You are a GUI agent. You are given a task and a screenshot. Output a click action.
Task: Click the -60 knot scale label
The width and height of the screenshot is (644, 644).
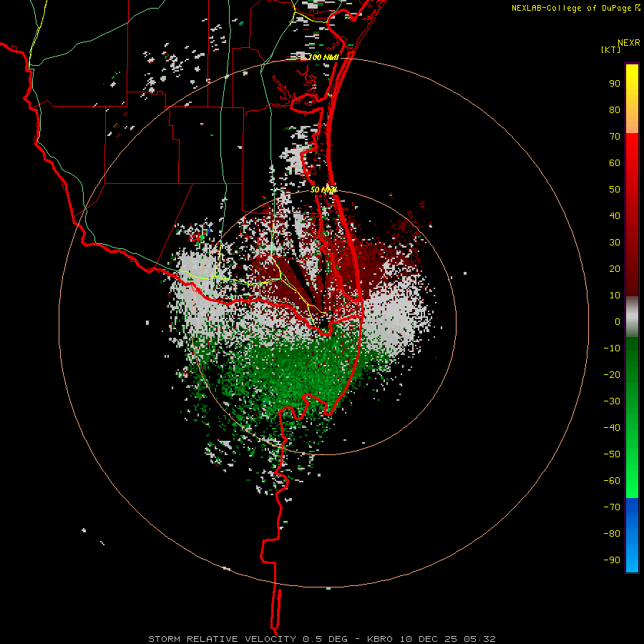[x=612, y=481]
